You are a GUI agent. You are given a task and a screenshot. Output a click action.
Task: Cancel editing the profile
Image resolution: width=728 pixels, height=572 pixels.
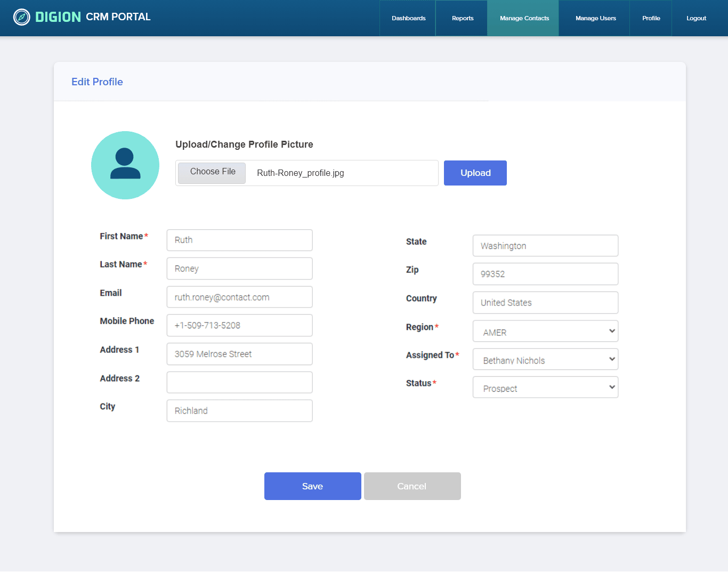(x=412, y=486)
